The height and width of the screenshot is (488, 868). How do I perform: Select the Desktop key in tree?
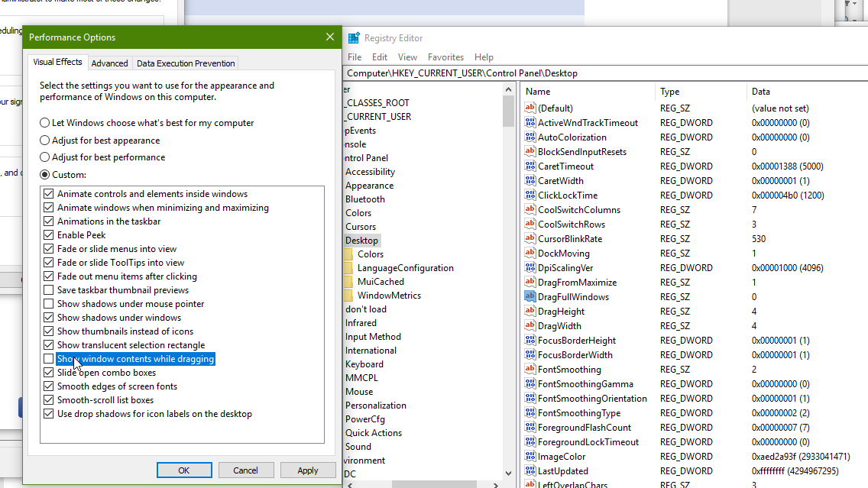point(361,241)
